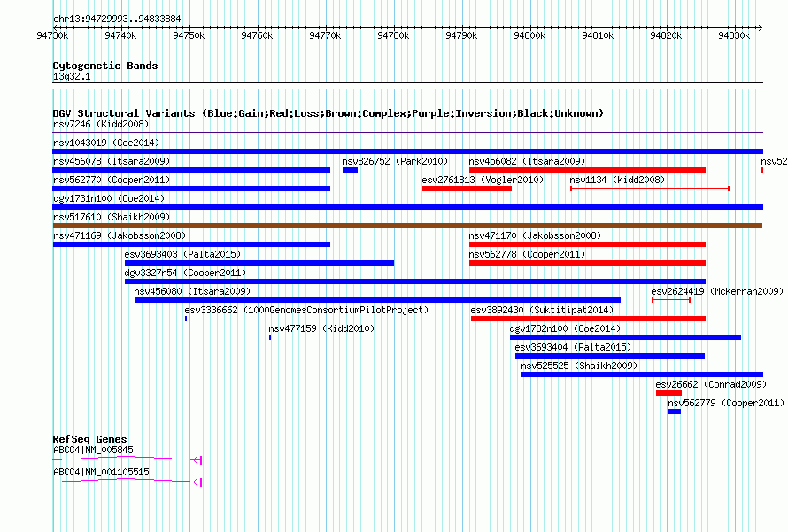Open nsv456082 (Itsara2009) loss variant label
Viewport: 788px width, 532px height.
click(527, 161)
